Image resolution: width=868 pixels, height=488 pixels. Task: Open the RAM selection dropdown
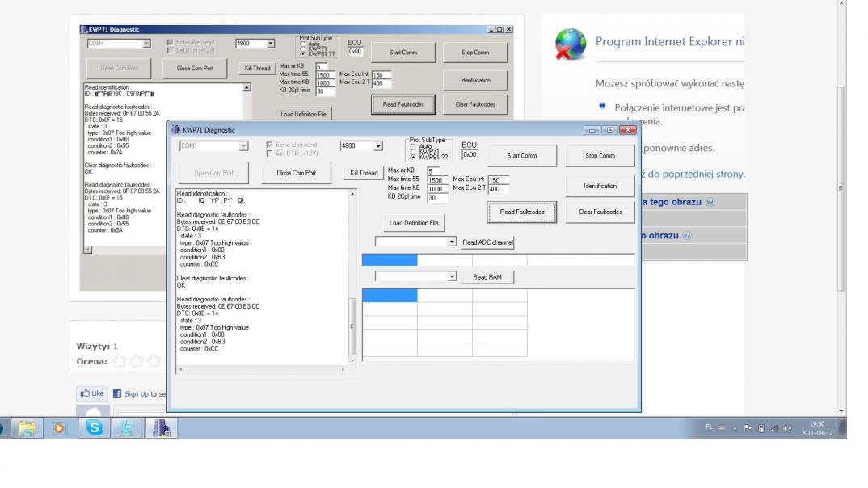pyautogui.click(x=452, y=276)
